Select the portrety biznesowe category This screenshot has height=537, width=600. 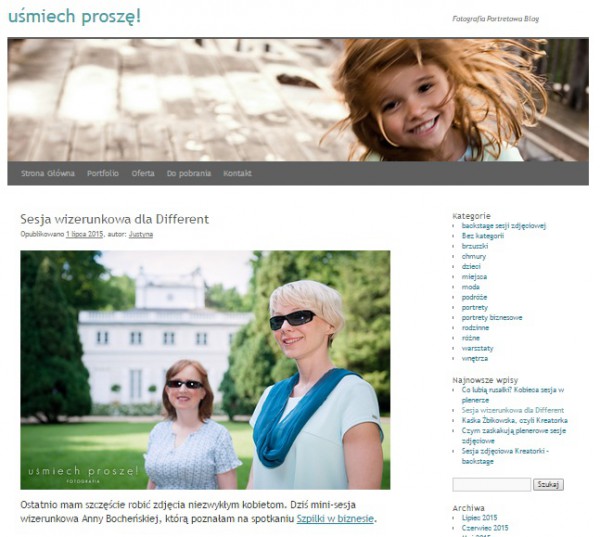coord(492,318)
